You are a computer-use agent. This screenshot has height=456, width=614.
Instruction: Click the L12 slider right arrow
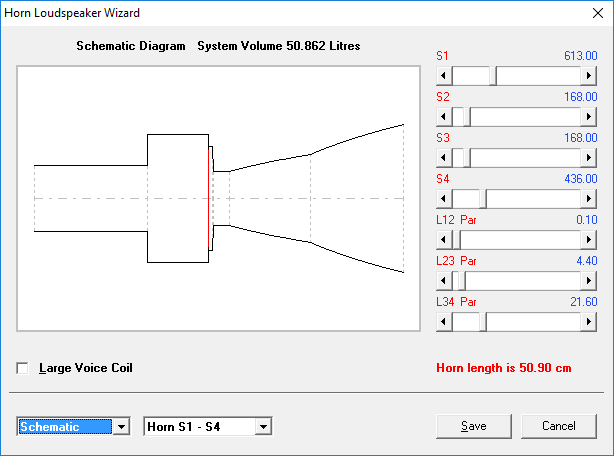[x=589, y=240]
